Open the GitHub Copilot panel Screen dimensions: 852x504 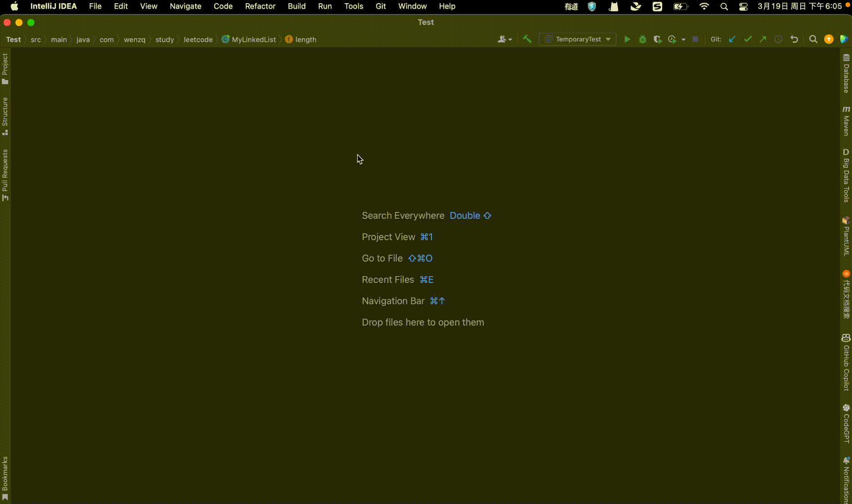pos(846,362)
